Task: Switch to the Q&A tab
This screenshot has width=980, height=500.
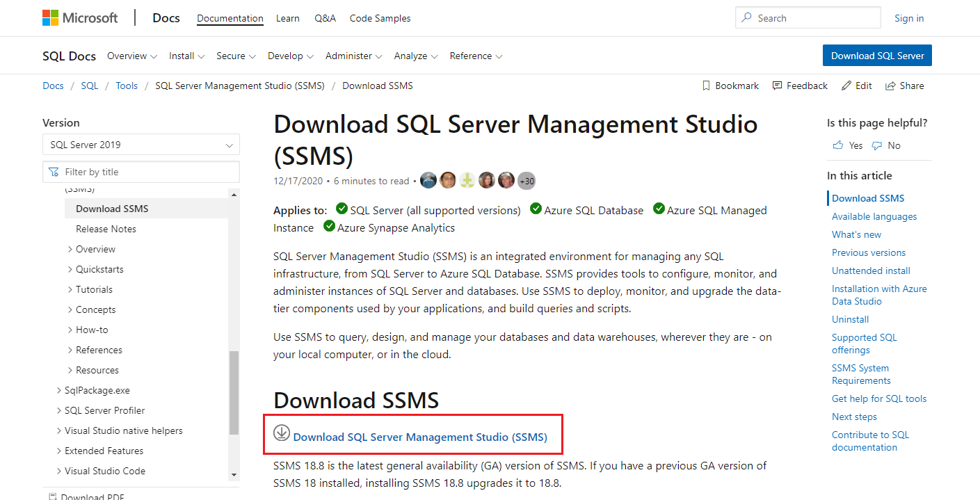Action: pos(325,18)
